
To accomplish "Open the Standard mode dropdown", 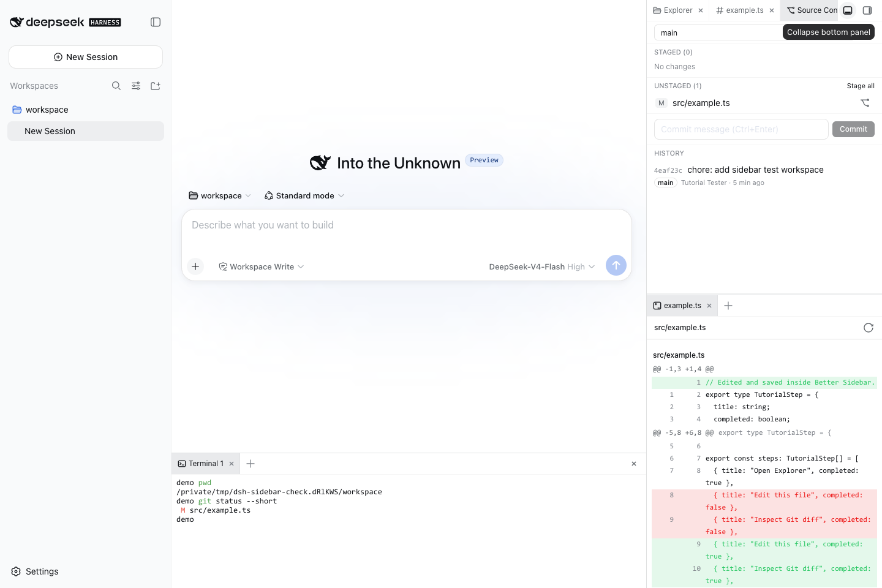I will click(304, 195).
